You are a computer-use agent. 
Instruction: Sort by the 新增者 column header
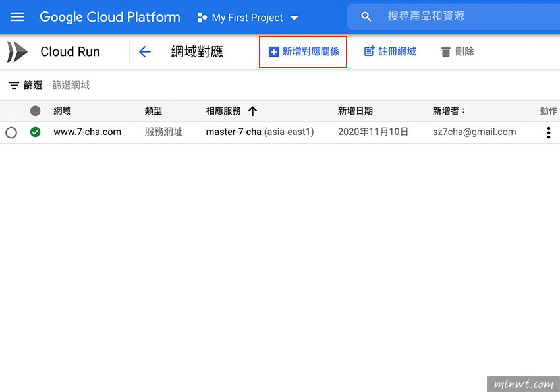point(449,111)
